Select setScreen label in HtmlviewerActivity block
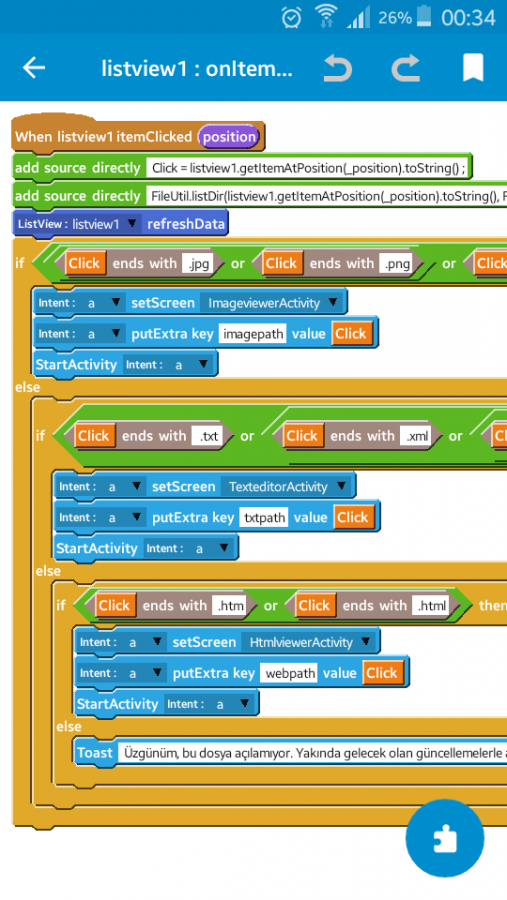Image resolution: width=507 pixels, height=900 pixels. [x=204, y=642]
